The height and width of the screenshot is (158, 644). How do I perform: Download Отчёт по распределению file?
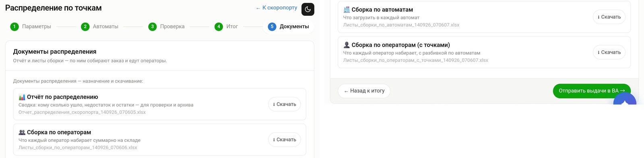[x=285, y=104]
